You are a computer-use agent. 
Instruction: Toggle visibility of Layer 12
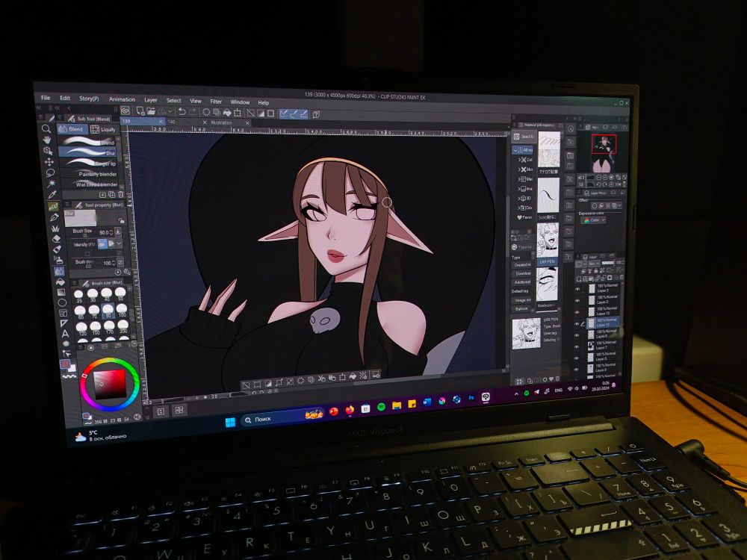click(x=577, y=312)
